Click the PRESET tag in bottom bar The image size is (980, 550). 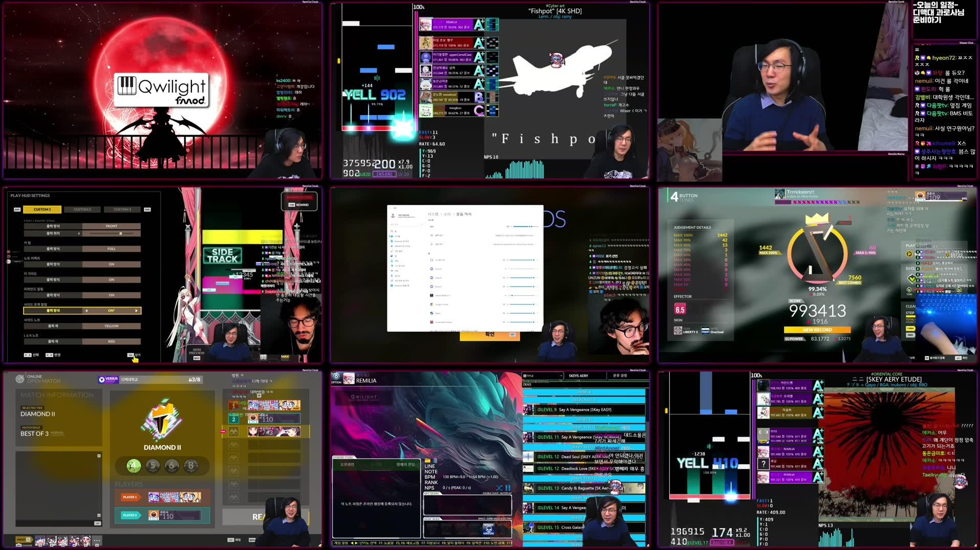(x=24, y=539)
